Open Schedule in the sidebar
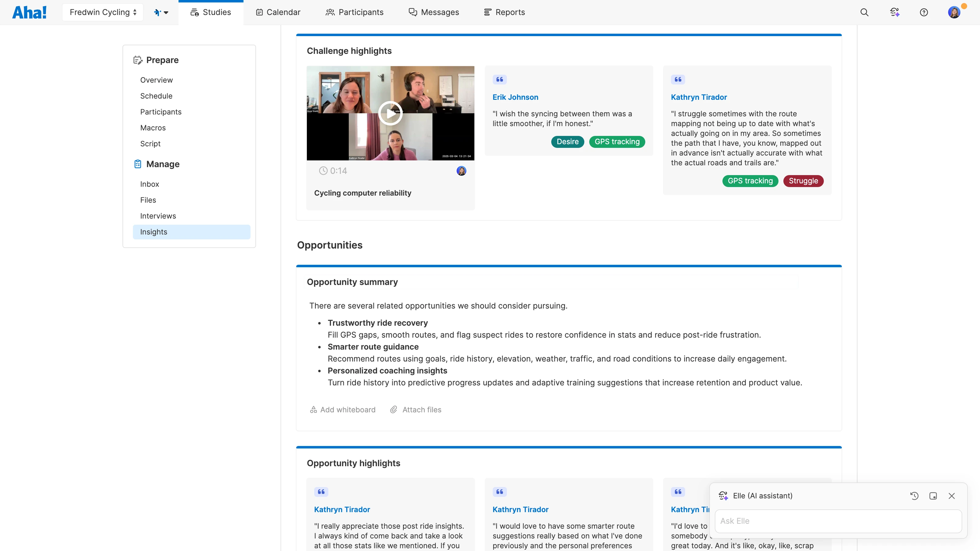 pyautogui.click(x=156, y=96)
